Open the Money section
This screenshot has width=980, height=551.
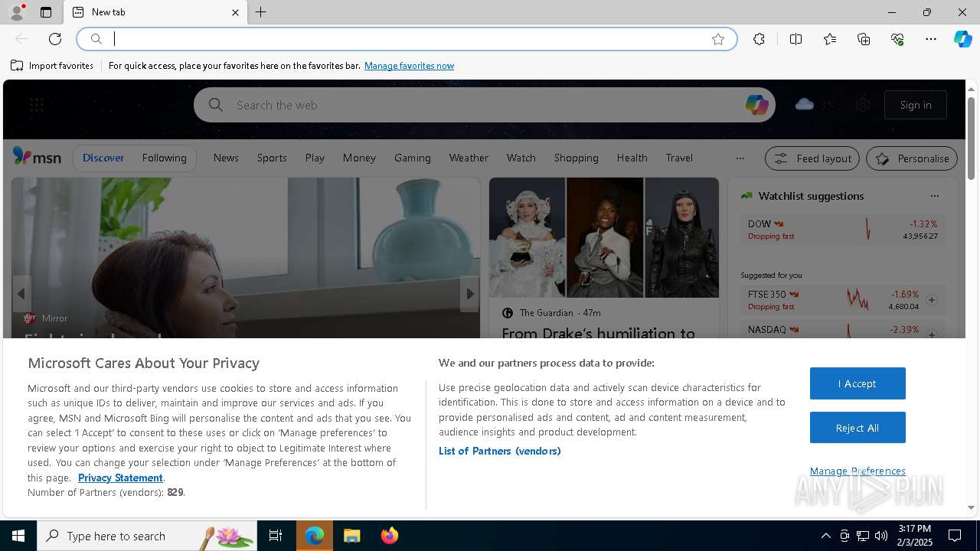pyautogui.click(x=359, y=158)
